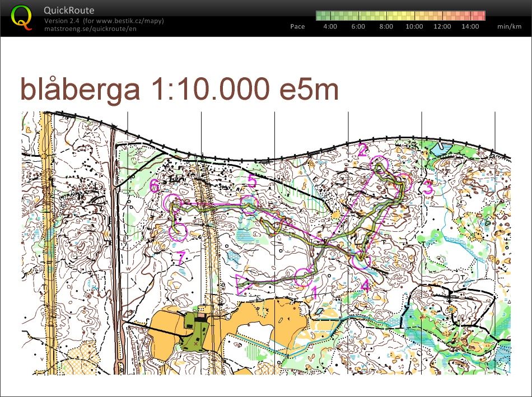Image resolution: width=532 pixels, height=397 pixels.
Task: Click the 14:00 pace label
Action: click(x=470, y=26)
